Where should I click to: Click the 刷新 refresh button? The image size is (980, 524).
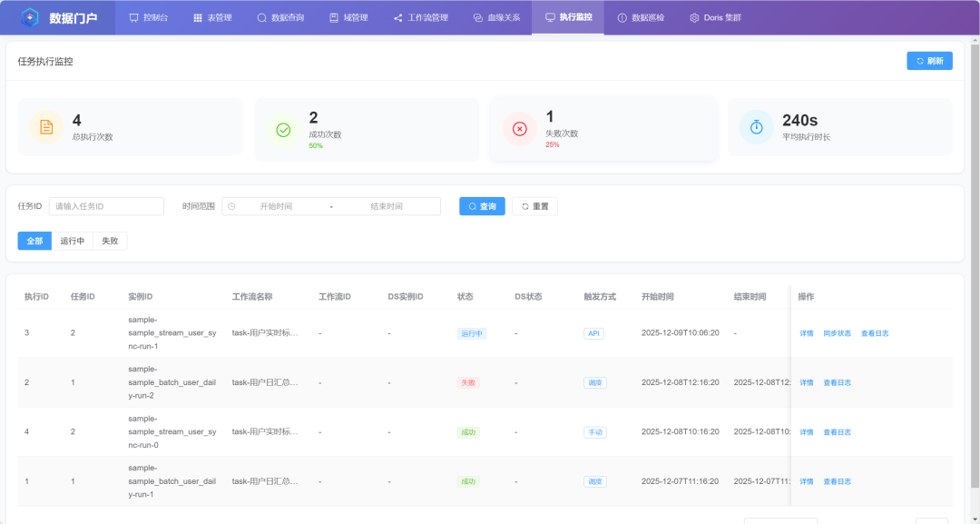[929, 61]
